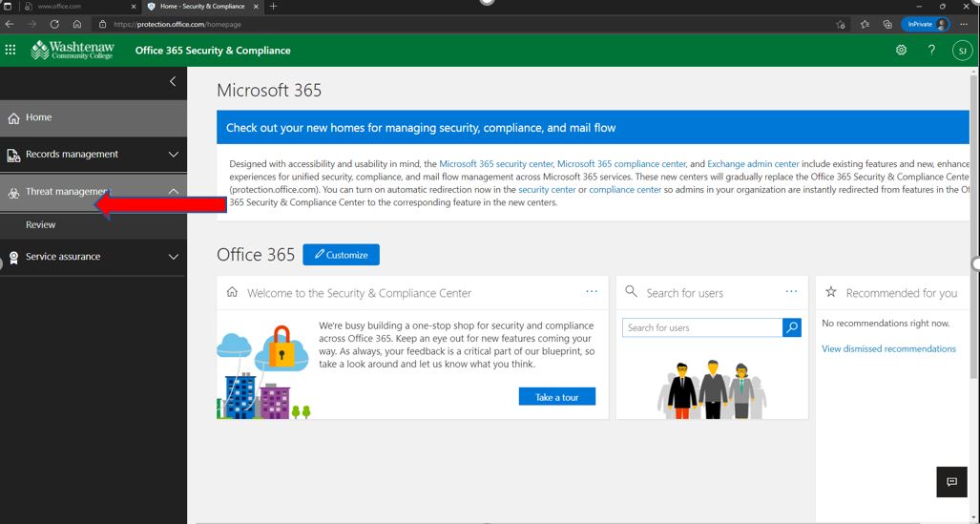Expand the Records management chevron
The image size is (980, 524).
point(174,155)
